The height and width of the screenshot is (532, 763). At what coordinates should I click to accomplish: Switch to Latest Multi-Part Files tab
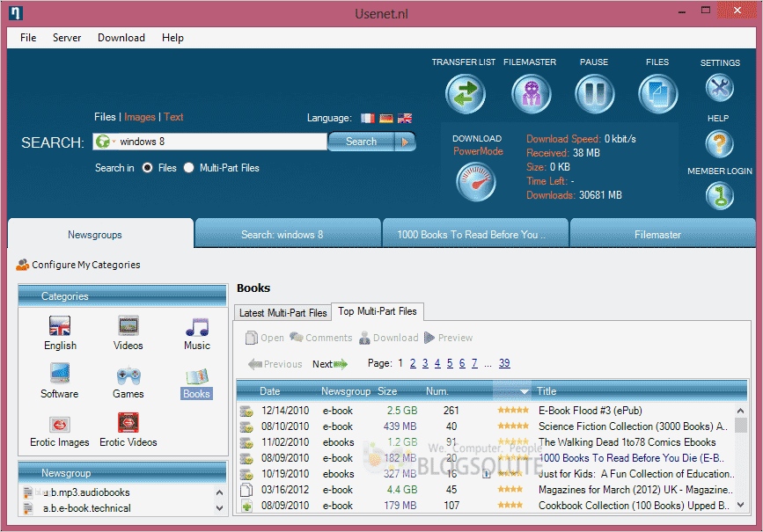282,312
